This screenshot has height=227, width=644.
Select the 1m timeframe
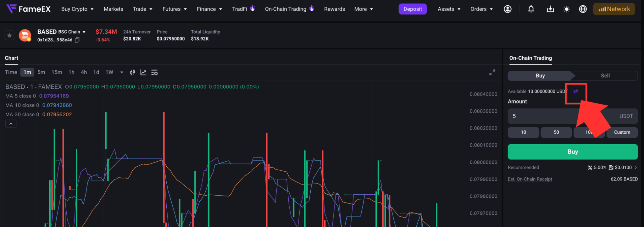[x=27, y=72]
